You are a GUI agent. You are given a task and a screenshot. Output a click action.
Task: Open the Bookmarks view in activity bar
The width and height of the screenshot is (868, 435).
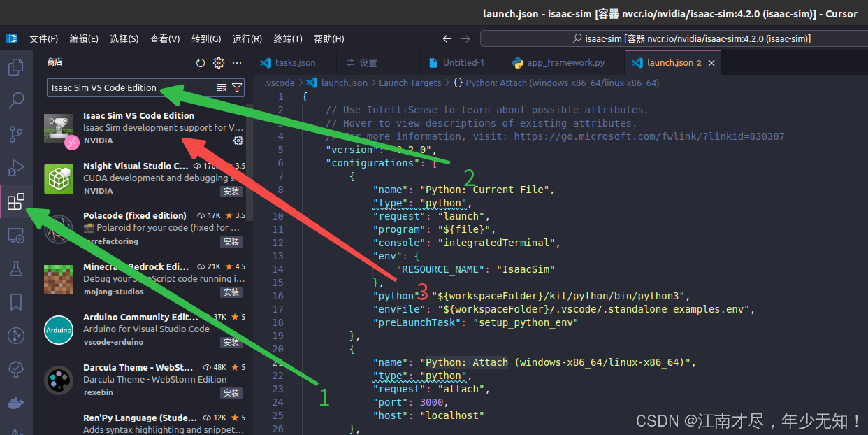tap(15, 302)
